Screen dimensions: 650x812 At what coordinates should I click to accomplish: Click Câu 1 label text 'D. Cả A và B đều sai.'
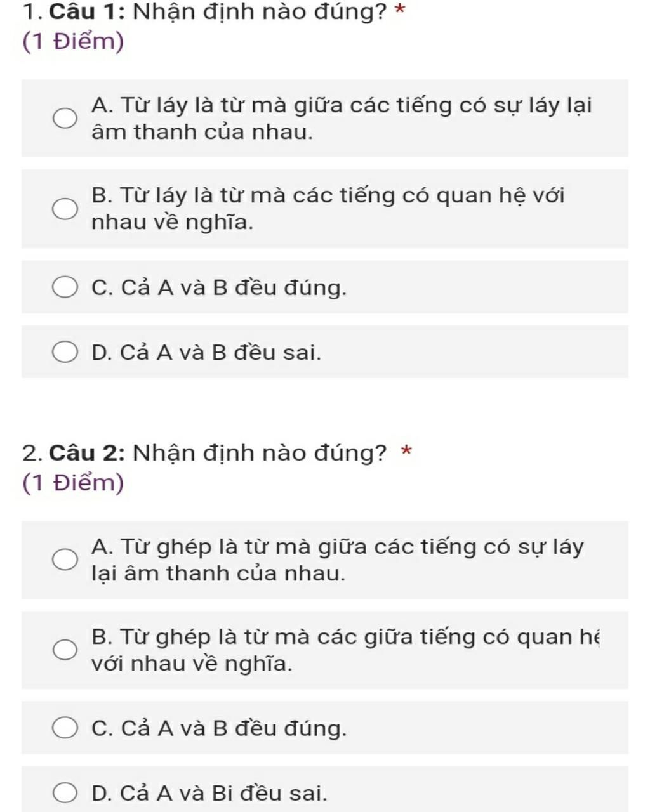point(206,351)
